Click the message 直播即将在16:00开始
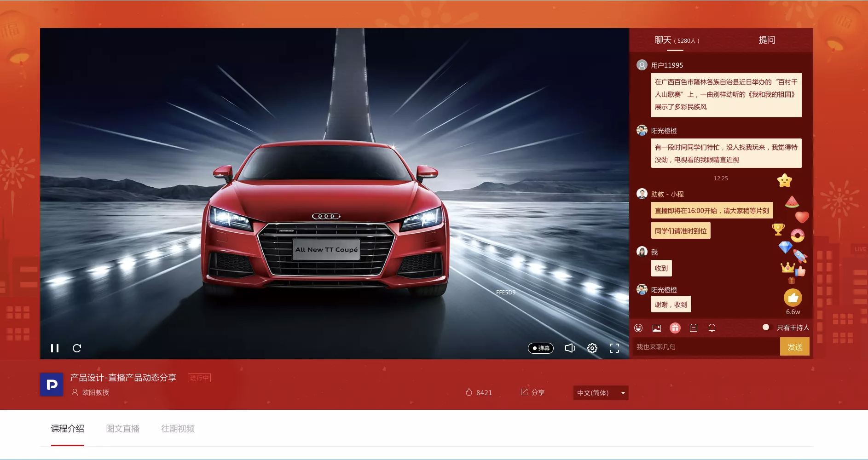 click(712, 211)
